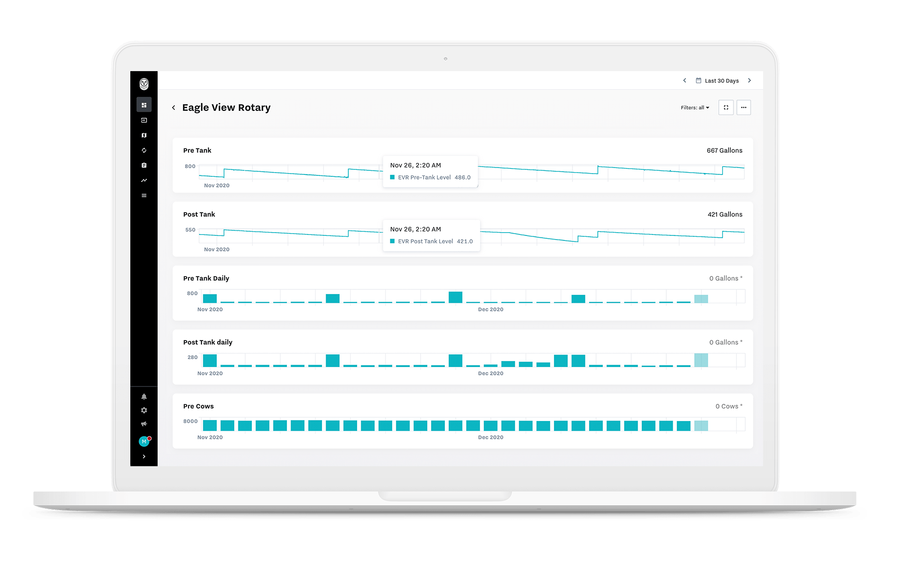The image size is (924, 571).
Task: Click the Eagle View Rotary title
Action: click(x=226, y=108)
